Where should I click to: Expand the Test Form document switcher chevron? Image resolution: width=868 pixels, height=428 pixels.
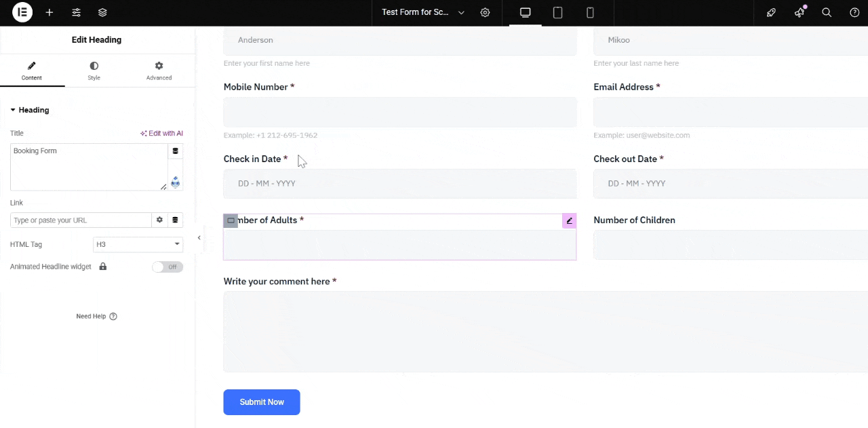tap(461, 12)
